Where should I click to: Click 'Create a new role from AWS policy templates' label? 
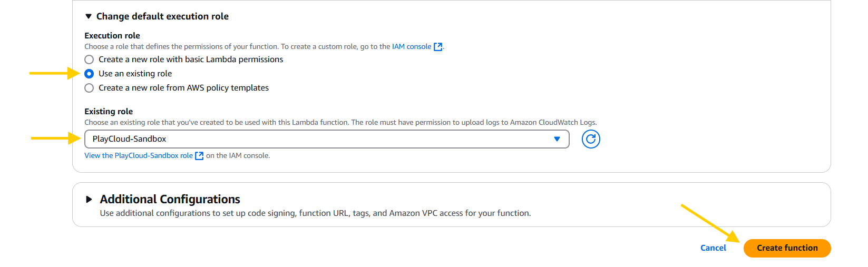[x=183, y=88]
